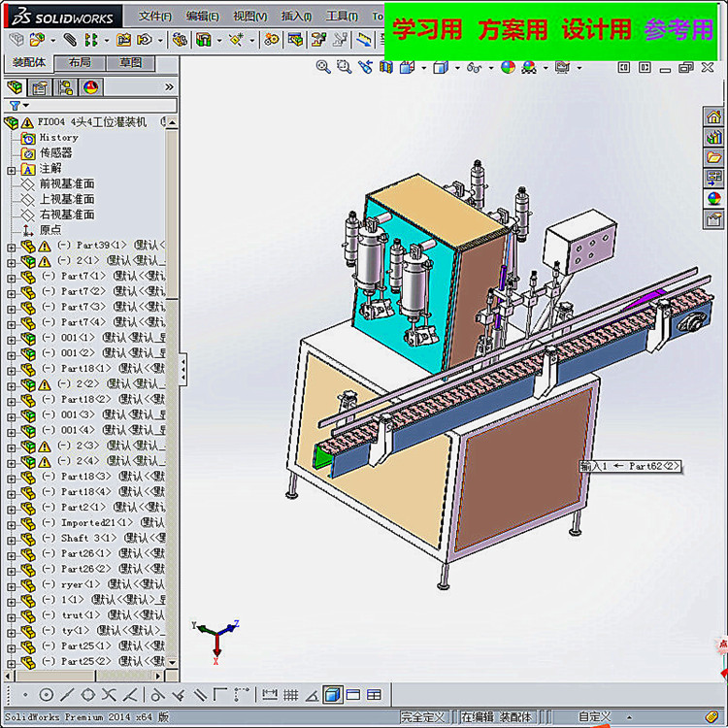Image resolution: width=728 pixels, height=728 pixels.
Task: Toggle the four-pane view layout icon
Action: click(374, 695)
